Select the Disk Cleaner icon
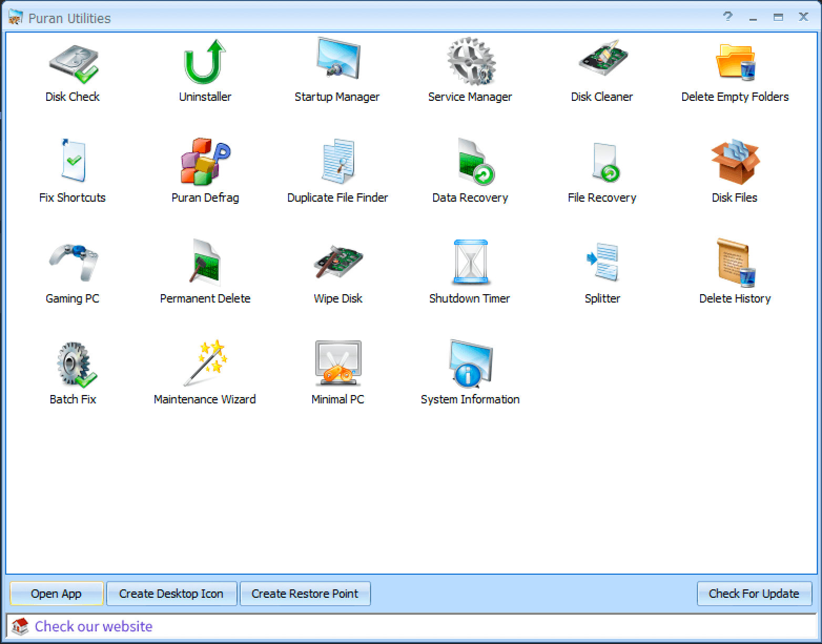This screenshot has height=644, width=822. (x=603, y=58)
